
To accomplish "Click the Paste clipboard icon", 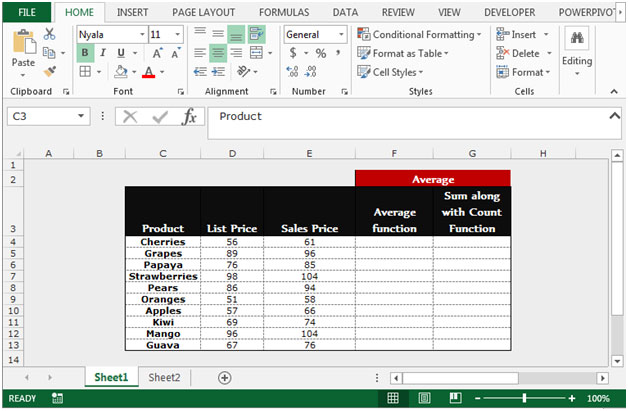I will point(23,42).
